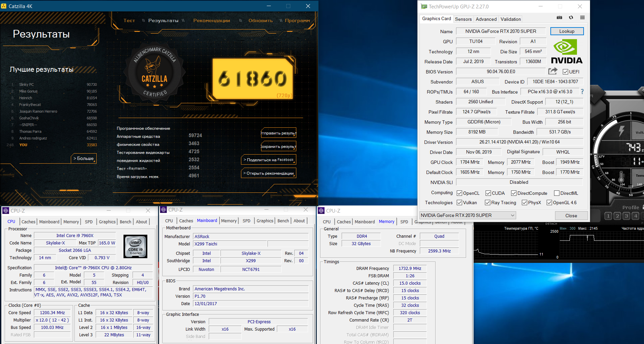Click the DRAM Frequency value 1732.9 MHz

(x=410, y=268)
